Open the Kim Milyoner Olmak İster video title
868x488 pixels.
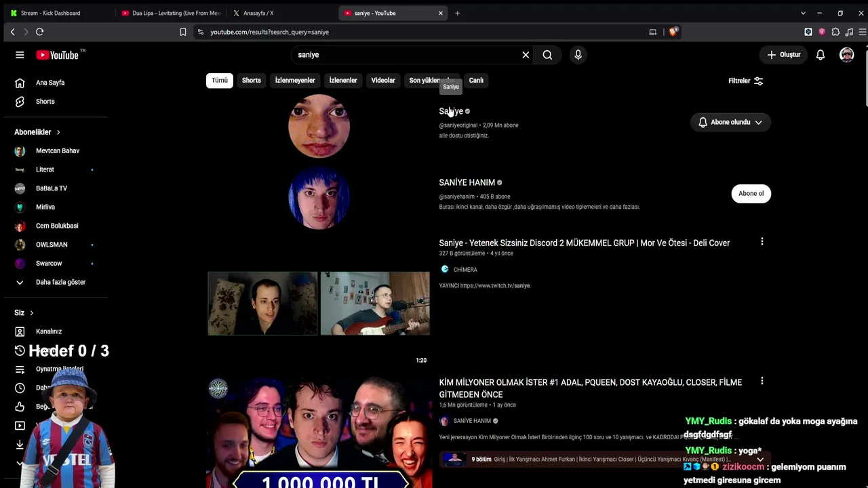591,388
